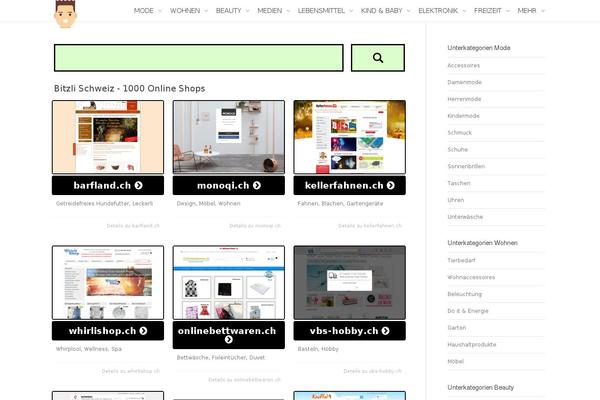The image size is (600, 400).
Task: Select the Damenmode subcategory
Action: coord(465,82)
